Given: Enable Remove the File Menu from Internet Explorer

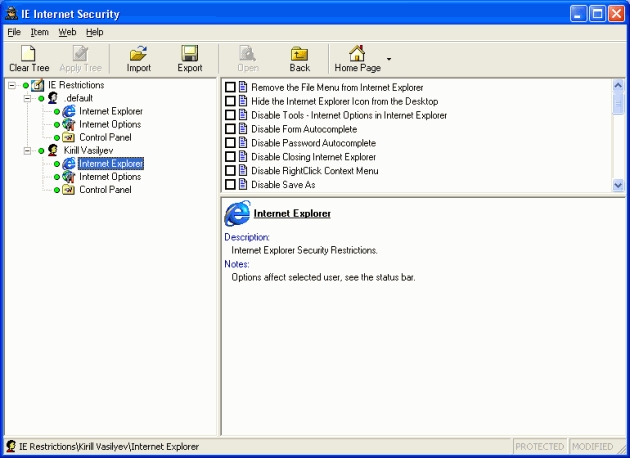Looking at the screenshot, I should (x=231, y=88).
